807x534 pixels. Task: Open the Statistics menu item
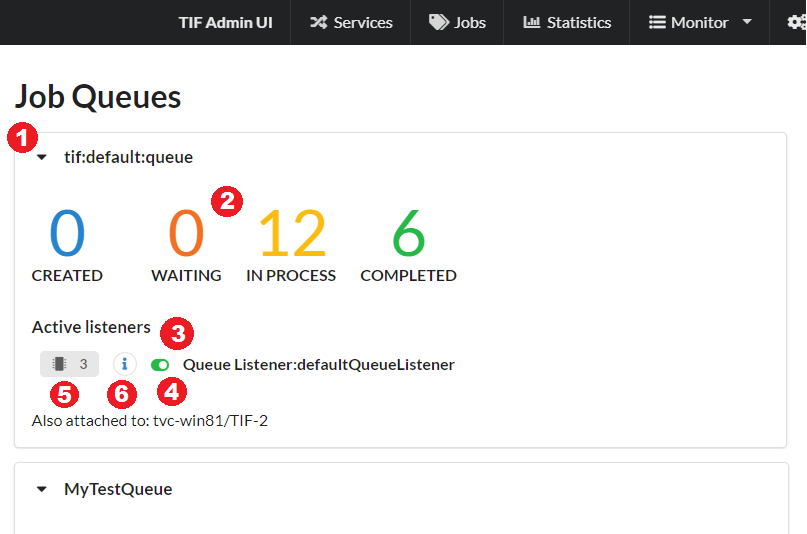[578, 22]
